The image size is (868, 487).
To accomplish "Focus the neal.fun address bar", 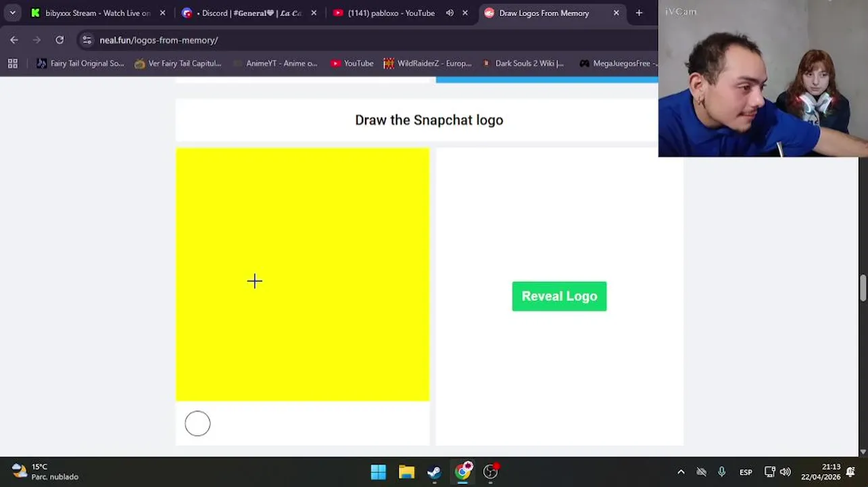I will [x=365, y=40].
